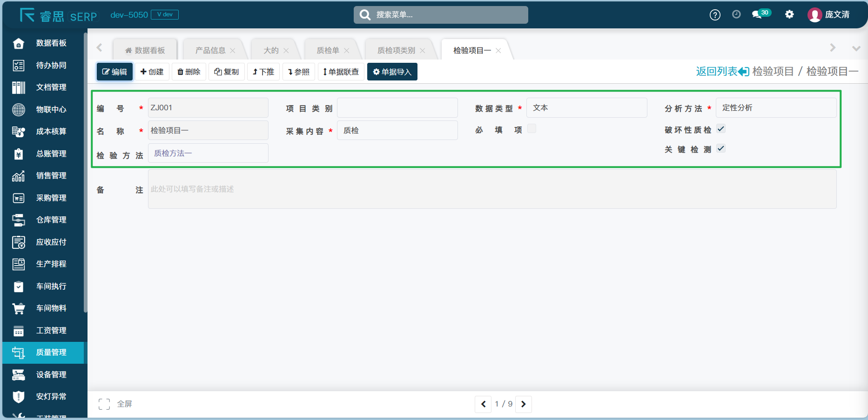Go to next record with pagination arrow
This screenshot has width=868, height=420.
pyautogui.click(x=524, y=404)
